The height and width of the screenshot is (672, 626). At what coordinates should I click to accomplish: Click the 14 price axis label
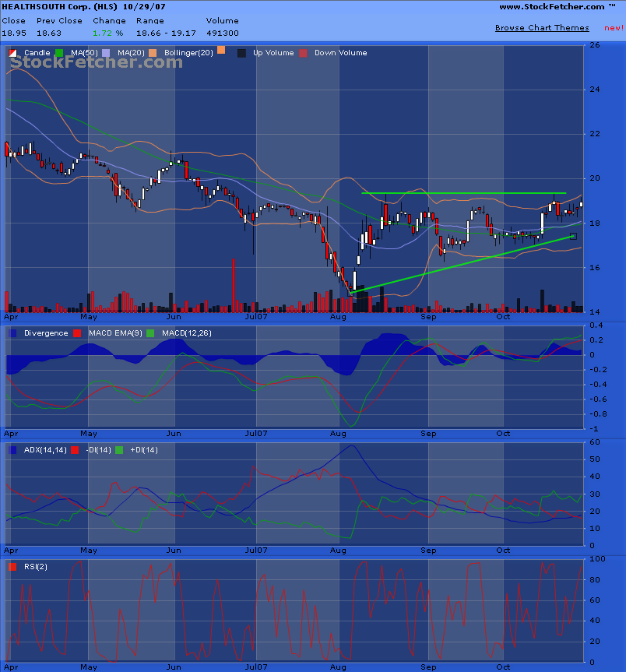point(594,312)
